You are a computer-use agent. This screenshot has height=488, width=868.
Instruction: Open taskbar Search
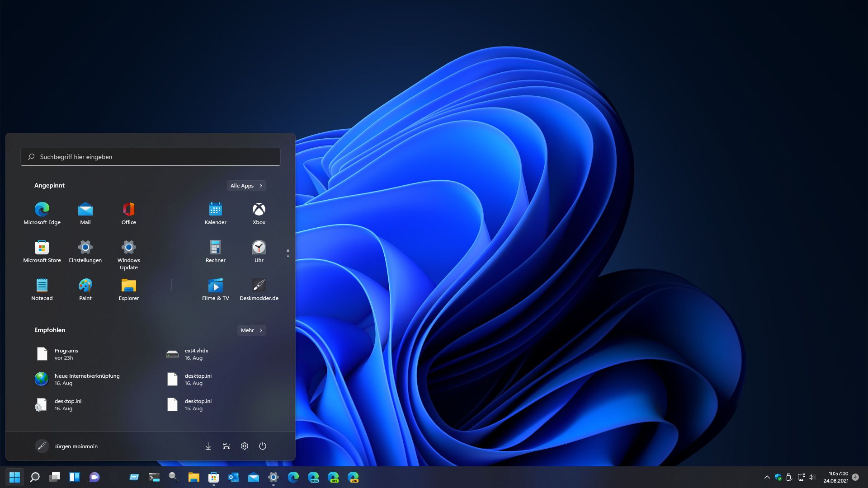(x=35, y=477)
